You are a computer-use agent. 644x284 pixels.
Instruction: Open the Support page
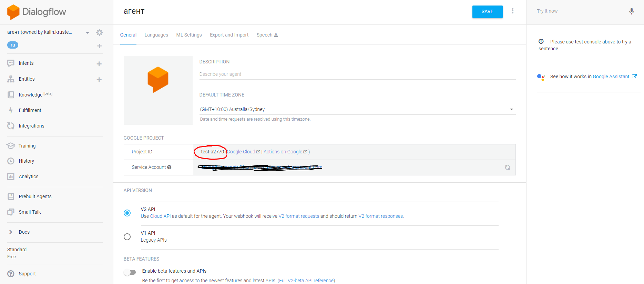[x=27, y=274]
